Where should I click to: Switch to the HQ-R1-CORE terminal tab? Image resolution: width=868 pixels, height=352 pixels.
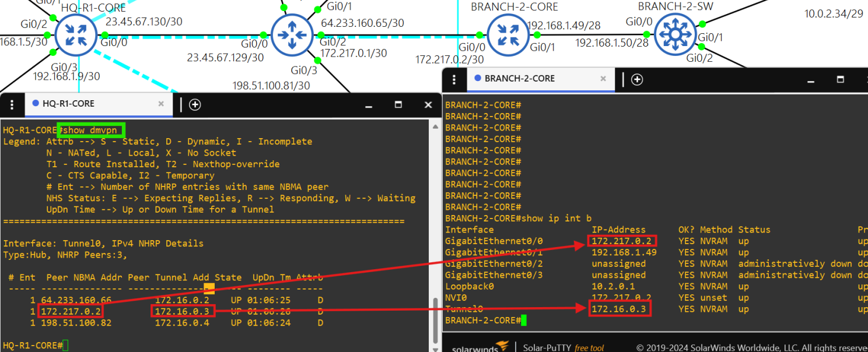coord(68,104)
